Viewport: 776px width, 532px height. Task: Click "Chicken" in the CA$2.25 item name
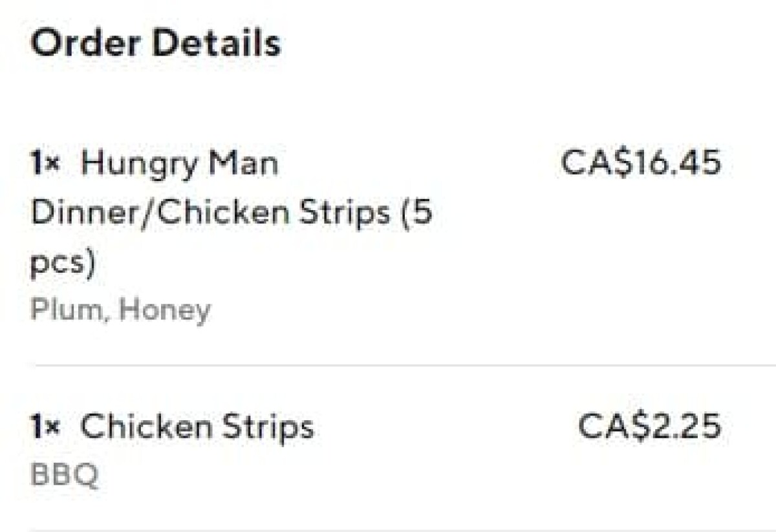coord(145,427)
